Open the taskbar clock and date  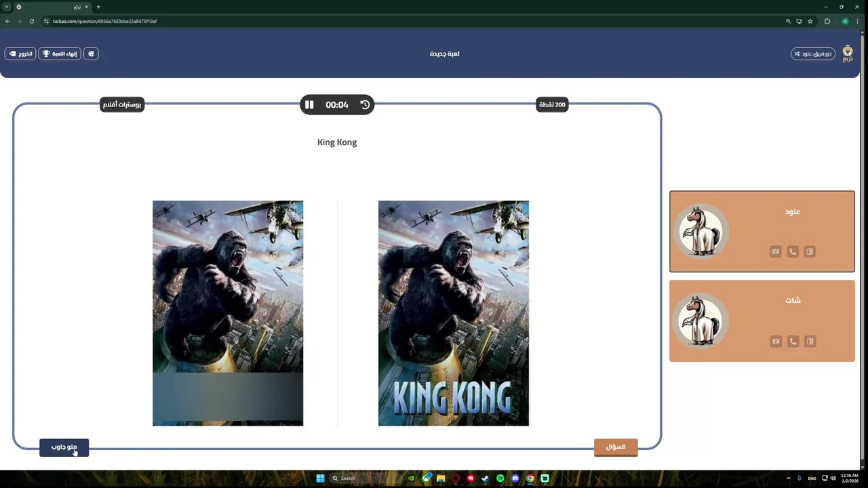849,478
